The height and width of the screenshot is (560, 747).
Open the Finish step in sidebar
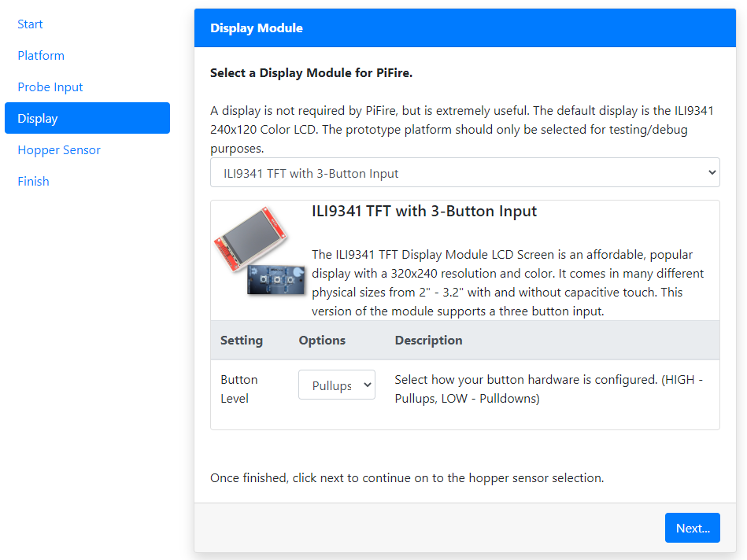coord(33,182)
